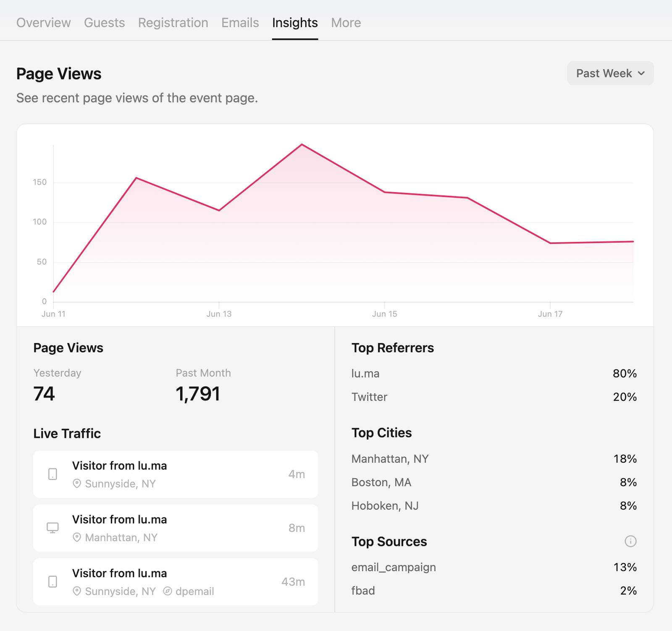Select the Emails tab

coord(240,23)
